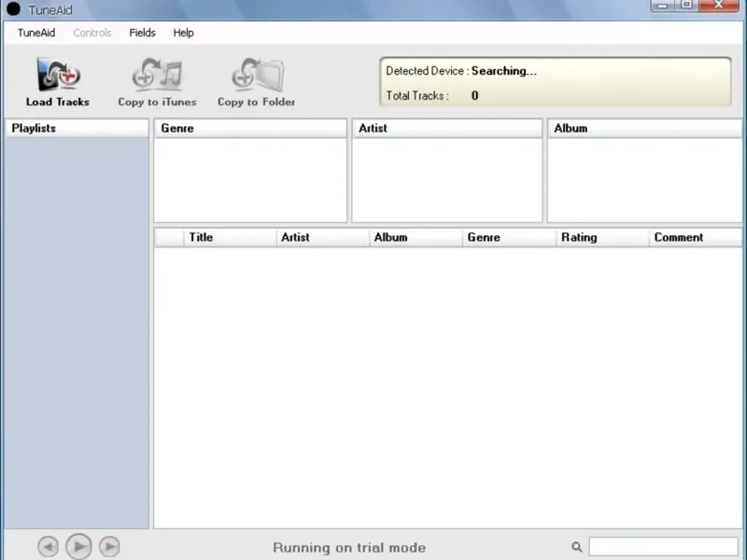Click the Playlists panel header
This screenshot has width=747, height=560.
pyautogui.click(x=78, y=128)
